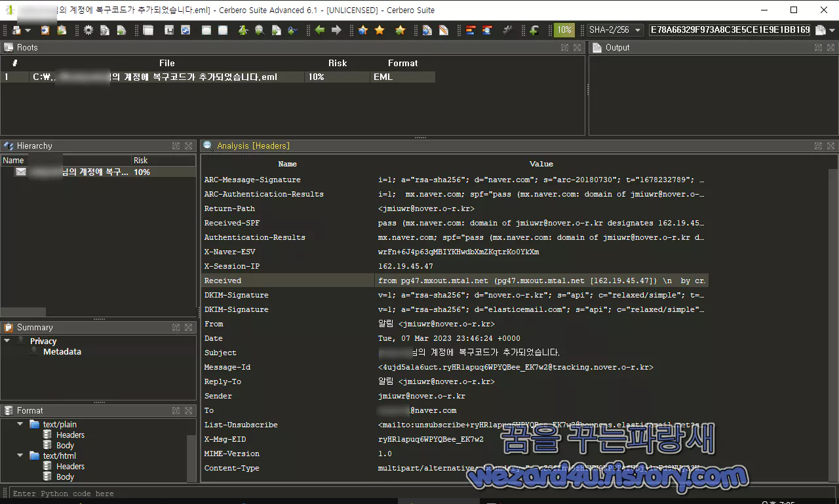Click the orange clipboard toolbar icon
Viewport: 839px width, 504px height.
tap(45, 30)
